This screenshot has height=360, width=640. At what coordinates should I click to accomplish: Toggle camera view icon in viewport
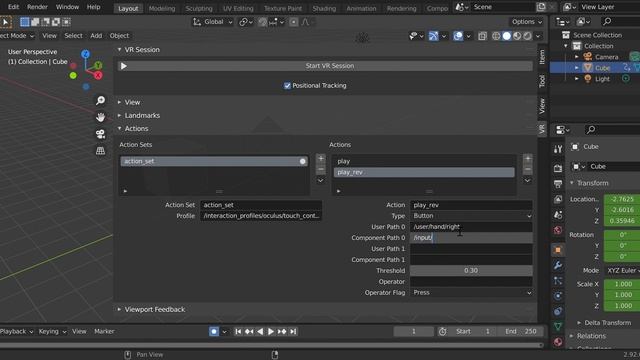[x=100, y=134]
